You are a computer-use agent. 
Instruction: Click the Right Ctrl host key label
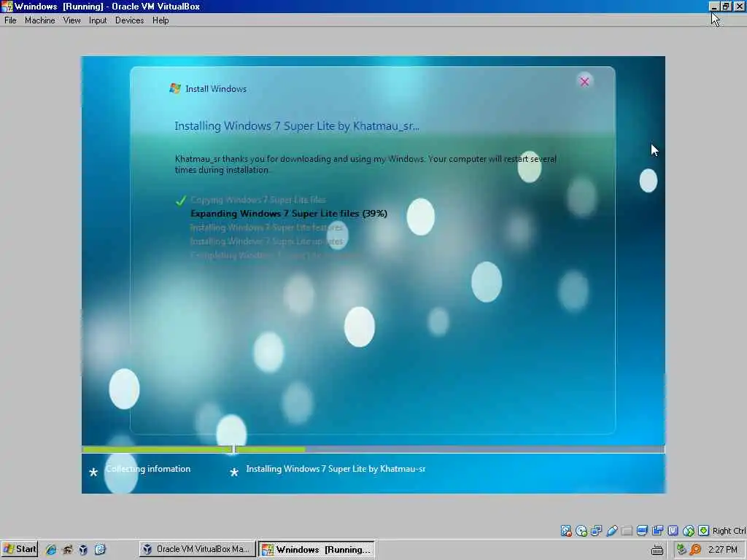click(729, 531)
